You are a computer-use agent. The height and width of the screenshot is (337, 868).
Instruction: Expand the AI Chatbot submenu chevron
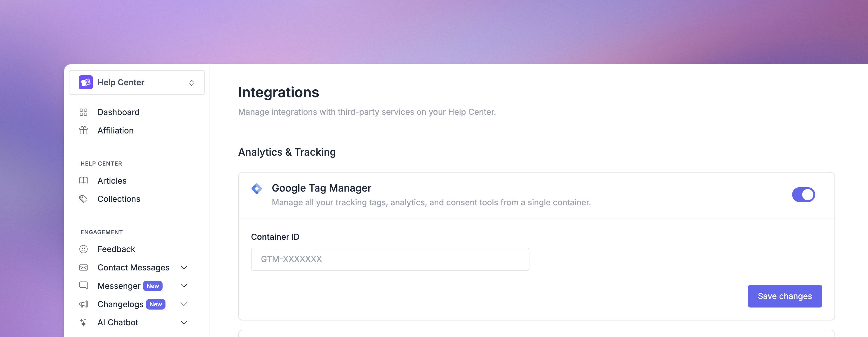[184, 322]
